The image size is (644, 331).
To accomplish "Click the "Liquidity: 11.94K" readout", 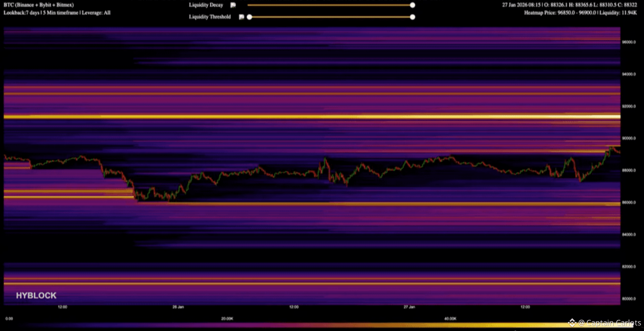I will tap(618, 13).
